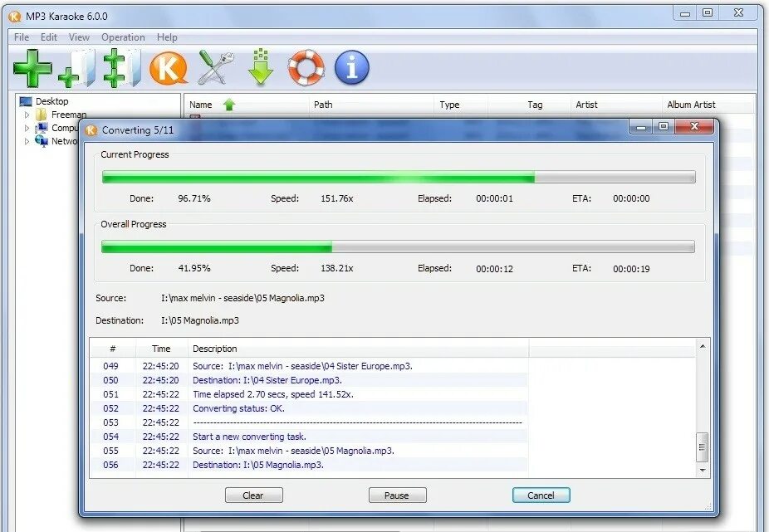Open the Help lifebuoy icon

point(306,67)
